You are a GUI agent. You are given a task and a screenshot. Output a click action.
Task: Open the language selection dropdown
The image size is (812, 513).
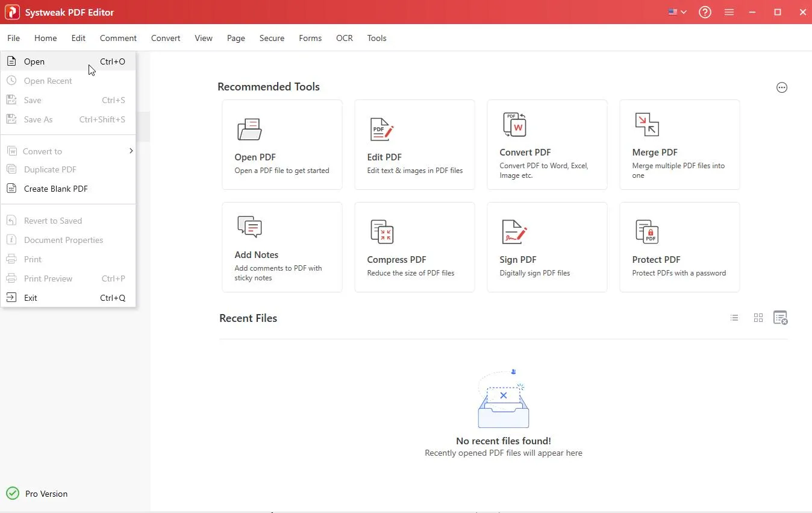[676, 12]
